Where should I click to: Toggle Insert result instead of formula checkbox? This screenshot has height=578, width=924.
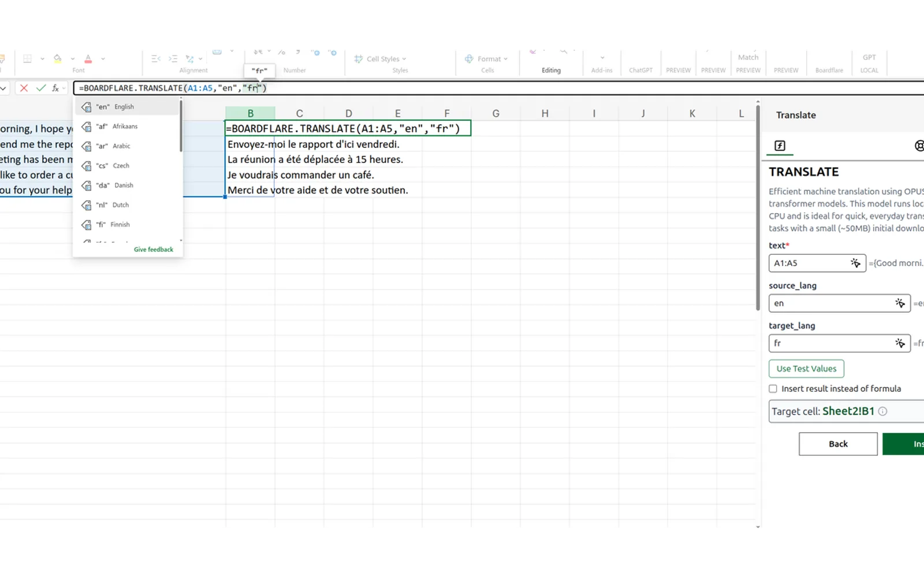[773, 389]
